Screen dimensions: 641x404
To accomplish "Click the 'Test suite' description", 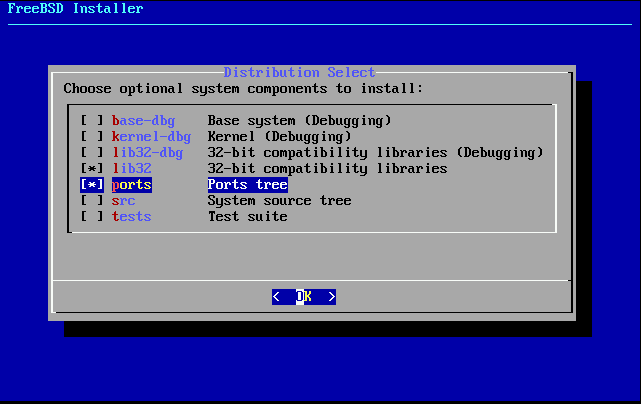I will tap(247, 216).
